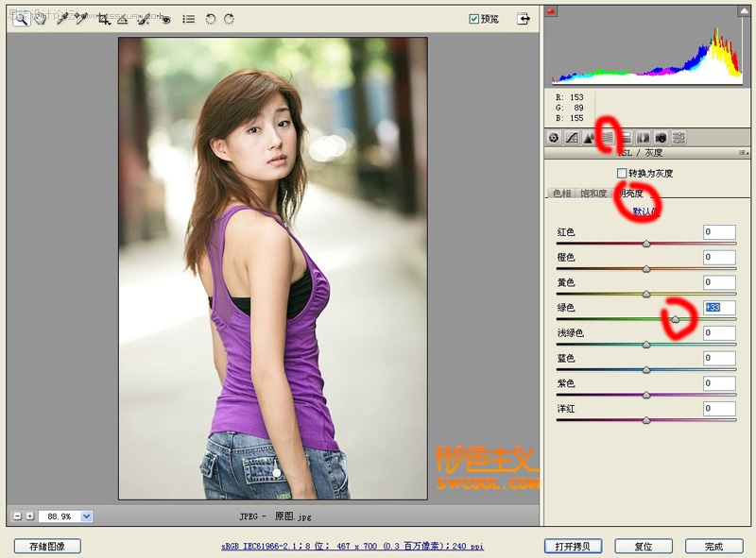
Task: Select the Straighten tool
Action: click(x=123, y=19)
